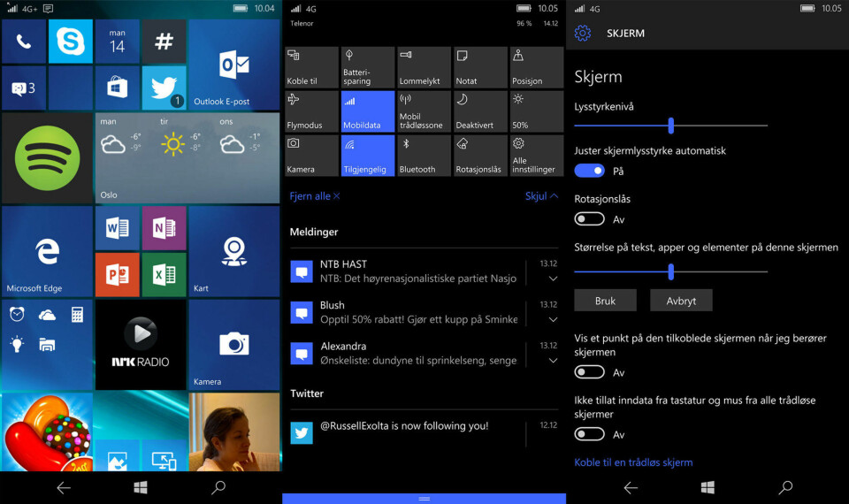
Task: Toggle Batterisparing quick action
Action: coord(368,67)
